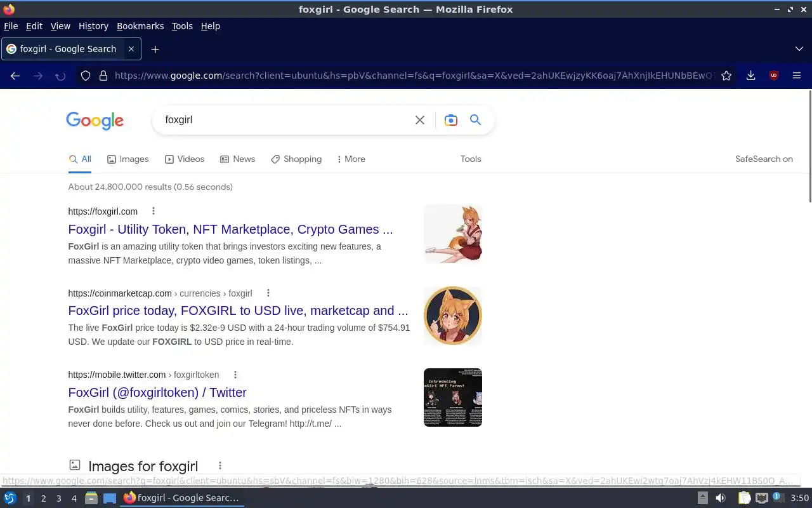This screenshot has height=508, width=812.
Task: Open the Tools menu in menu bar
Action: 182,26
